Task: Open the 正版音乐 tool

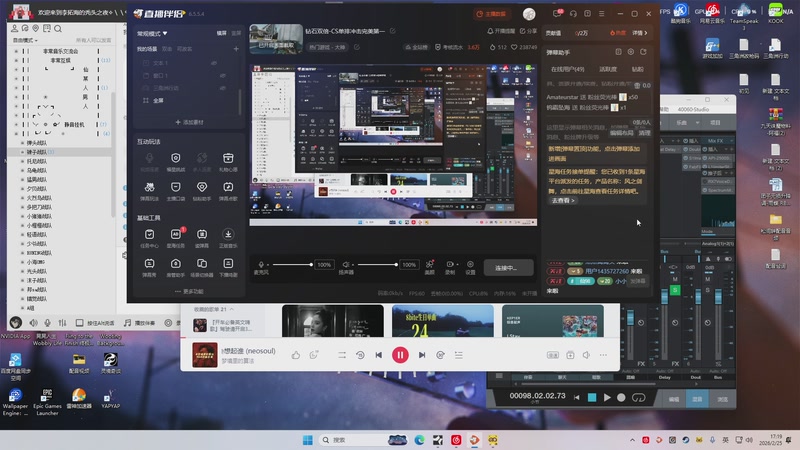Action: click(228, 238)
